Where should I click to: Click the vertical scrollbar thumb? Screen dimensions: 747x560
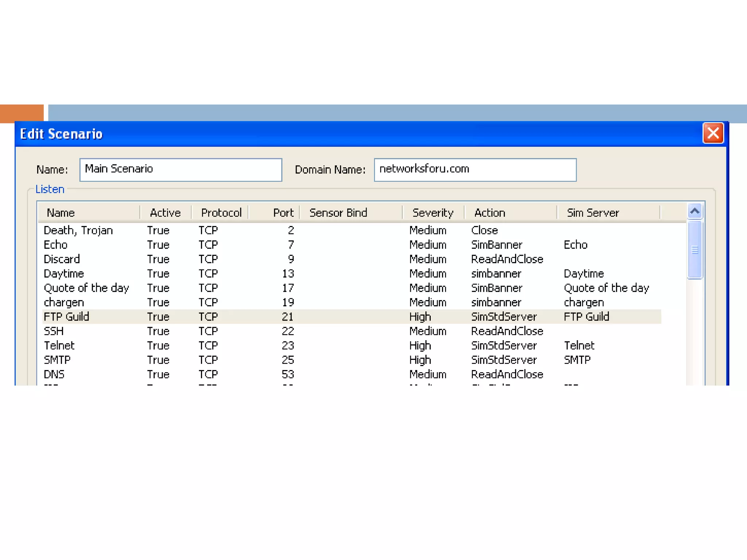(x=694, y=250)
